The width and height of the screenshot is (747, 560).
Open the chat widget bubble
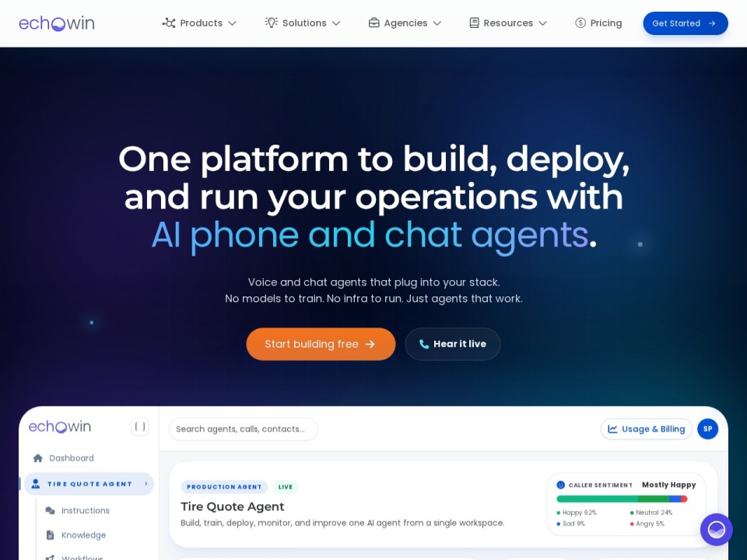click(x=717, y=530)
